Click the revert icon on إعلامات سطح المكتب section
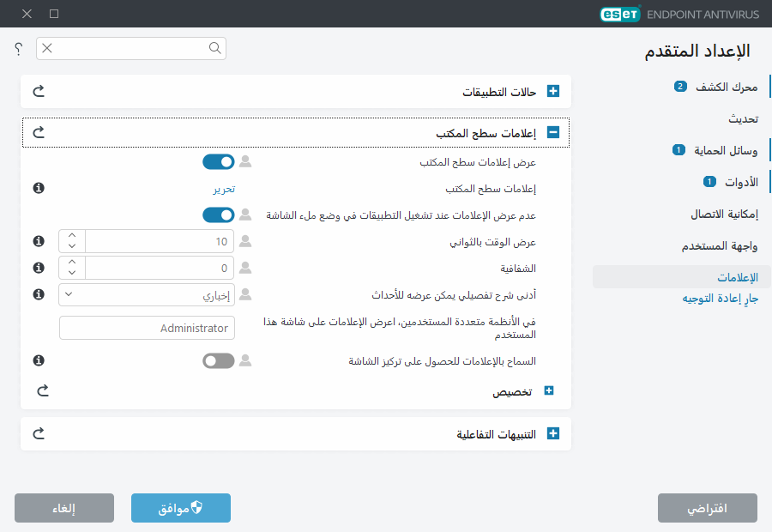The width and height of the screenshot is (772, 532). pos(39,132)
